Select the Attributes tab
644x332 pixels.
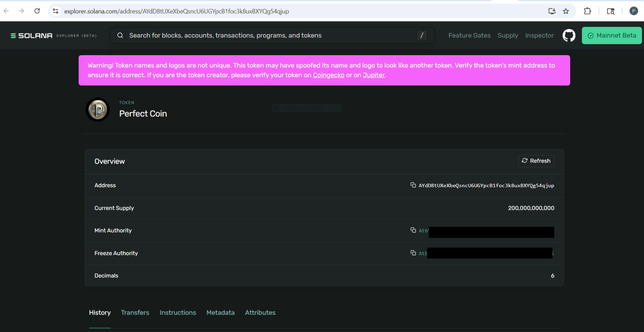[x=260, y=313]
